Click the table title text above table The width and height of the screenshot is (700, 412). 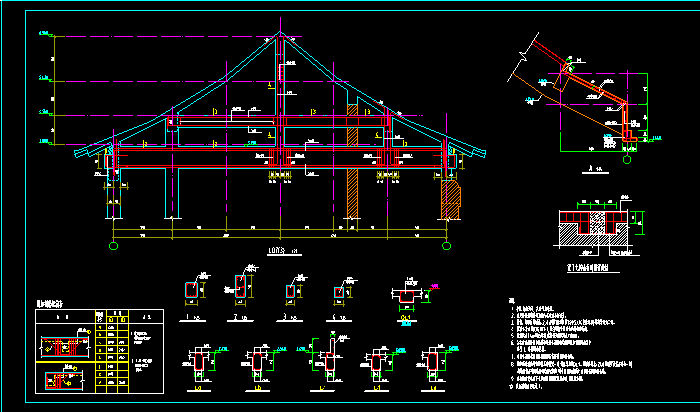point(48,303)
